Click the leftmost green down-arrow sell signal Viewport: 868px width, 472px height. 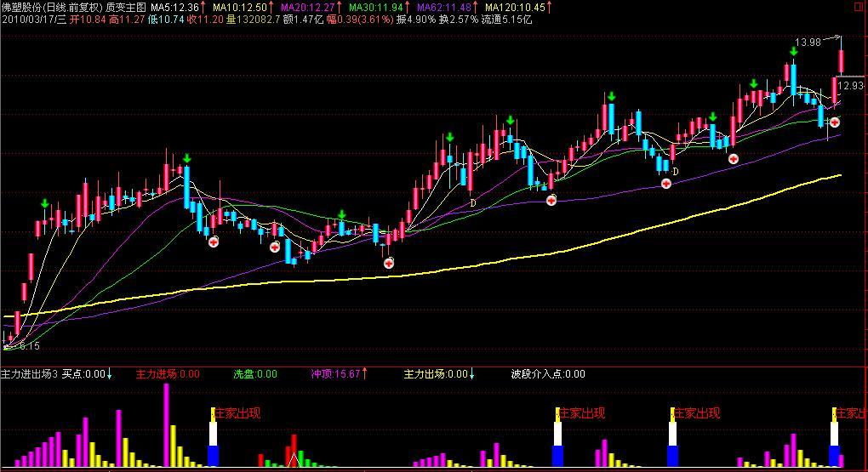click(45, 203)
